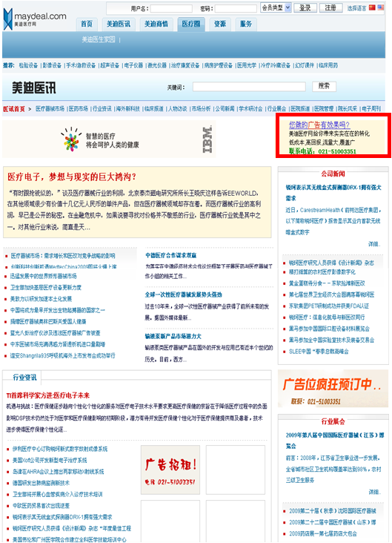Open the 您做的广告有效果吗 ad link
This screenshot has width=392, height=543.
tap(319, 125)
